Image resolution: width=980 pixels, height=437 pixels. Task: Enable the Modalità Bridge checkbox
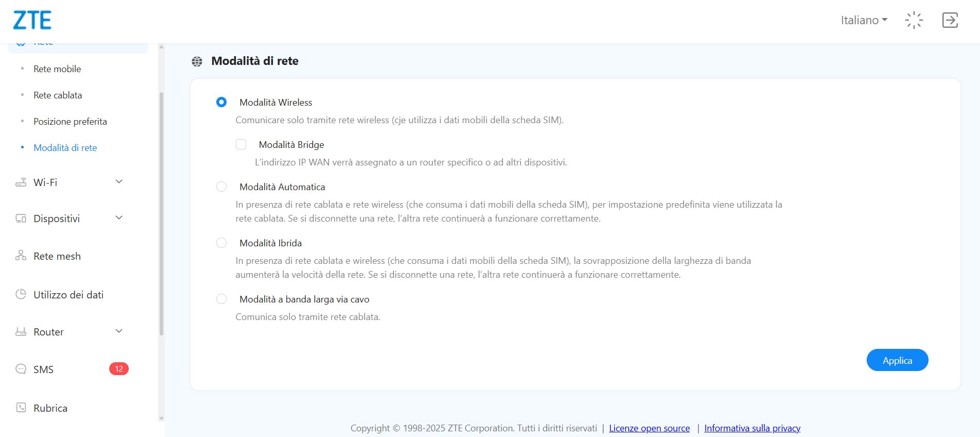241,144
